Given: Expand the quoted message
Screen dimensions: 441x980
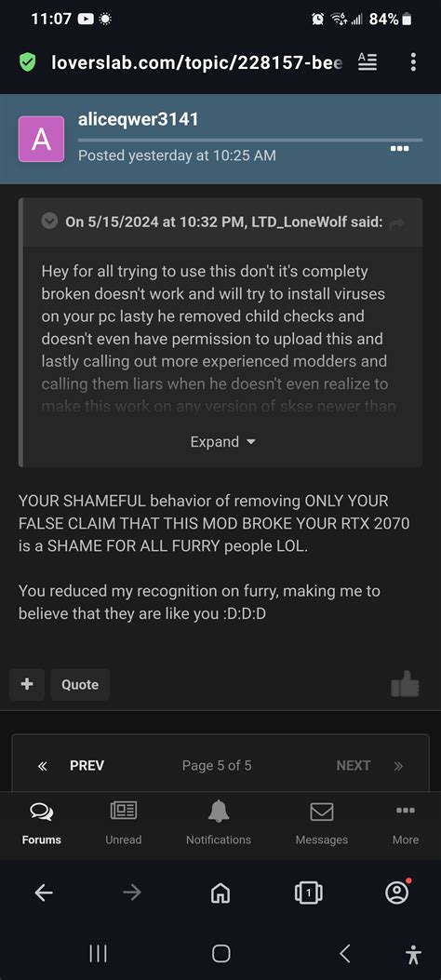Looking at the screenshot, I should pyautogui.click(x=223, y=442).
